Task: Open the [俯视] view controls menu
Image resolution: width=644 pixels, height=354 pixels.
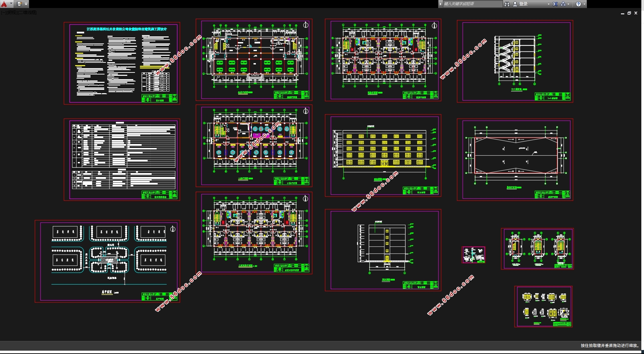Action: (12, 13)
